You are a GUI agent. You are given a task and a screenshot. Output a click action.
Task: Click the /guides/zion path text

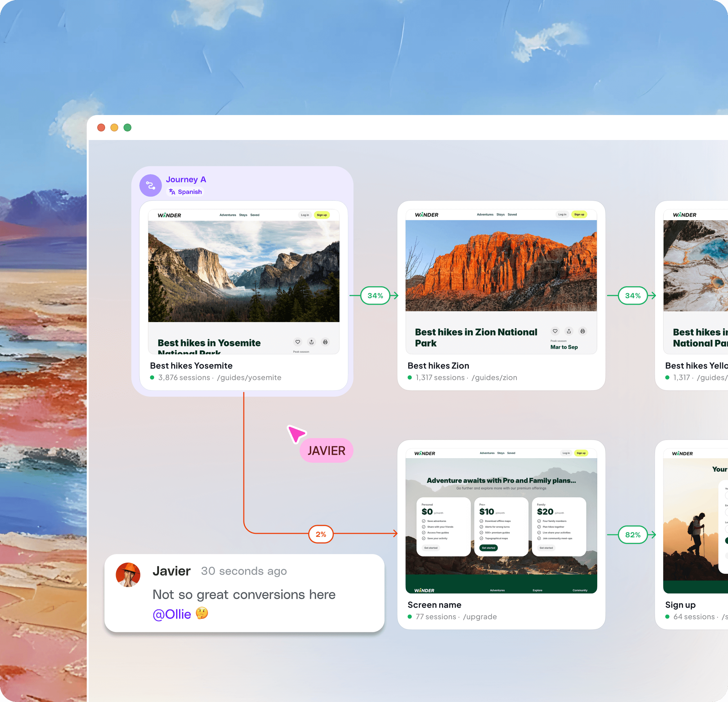(x=494, y=378)
